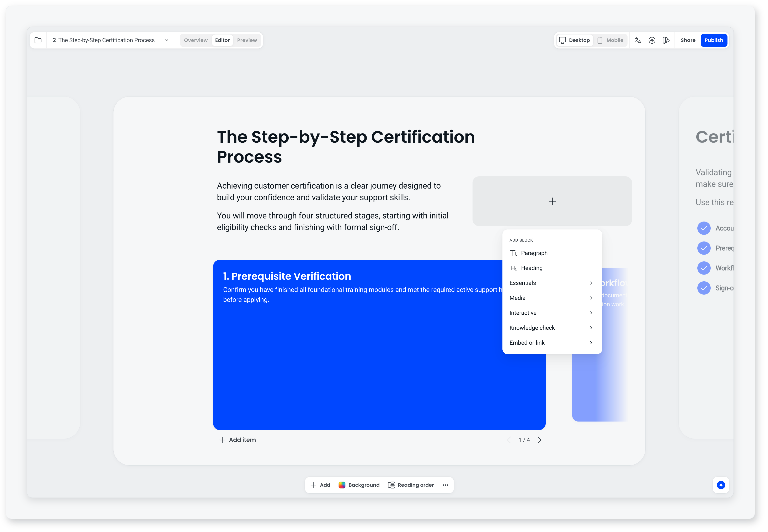Expand the lesson title dropdown chevron

tap(166, 40)
